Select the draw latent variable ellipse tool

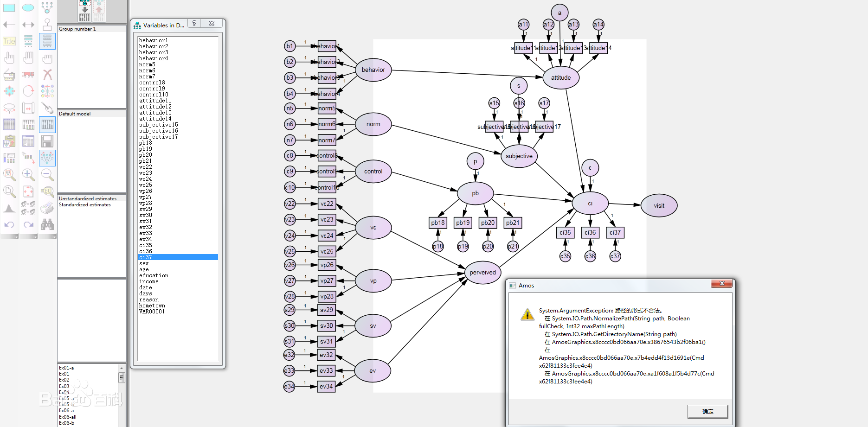pyautogui.click(x=28, y=7)
